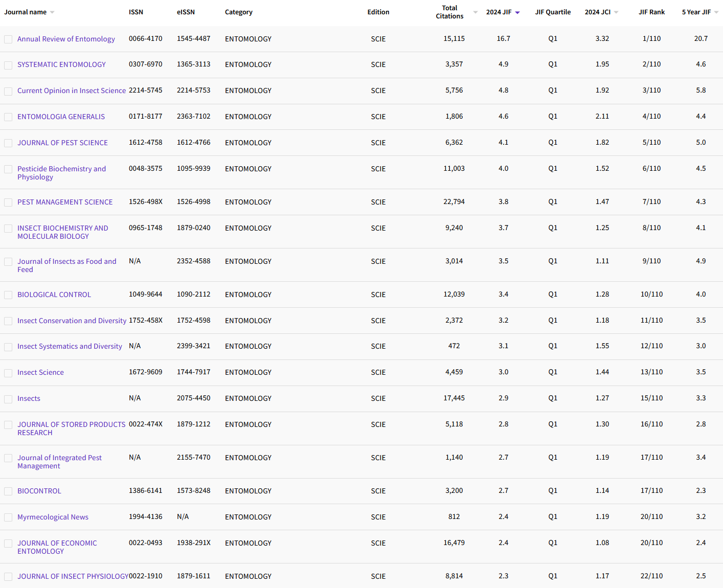
Task: Click ISSN value 1386-6141
Action: pos(146,490)
